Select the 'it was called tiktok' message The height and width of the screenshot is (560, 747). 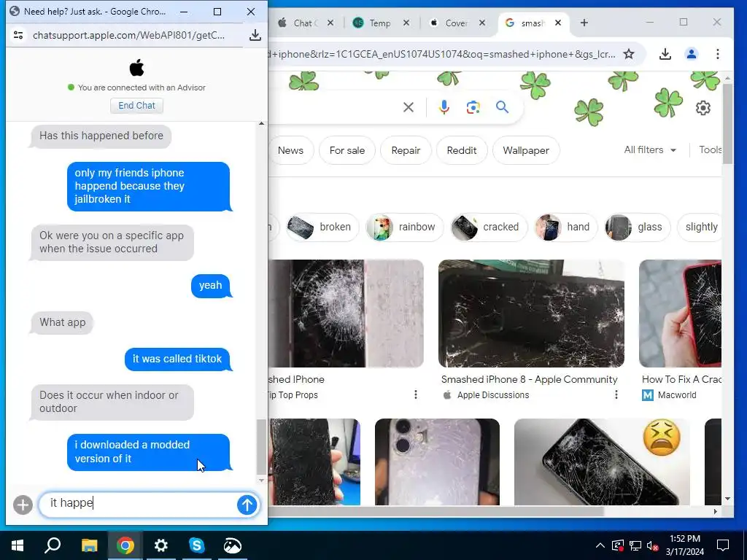(x=177, y=359)
